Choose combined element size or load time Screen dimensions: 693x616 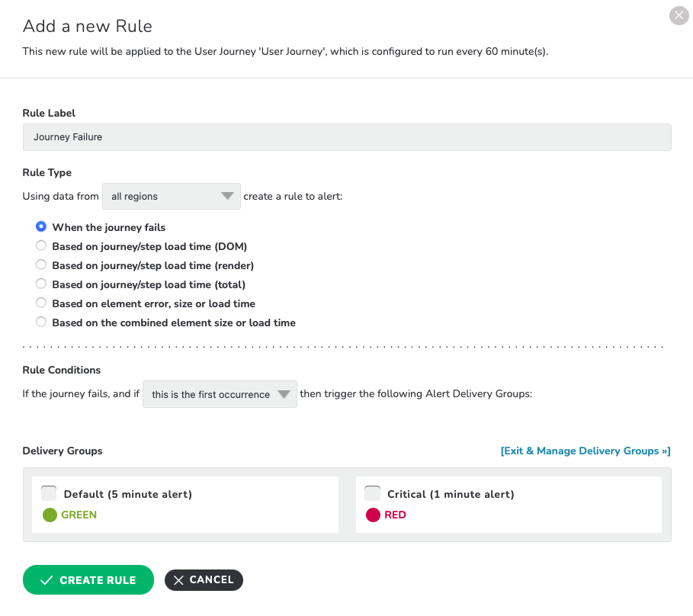(41, 322)
